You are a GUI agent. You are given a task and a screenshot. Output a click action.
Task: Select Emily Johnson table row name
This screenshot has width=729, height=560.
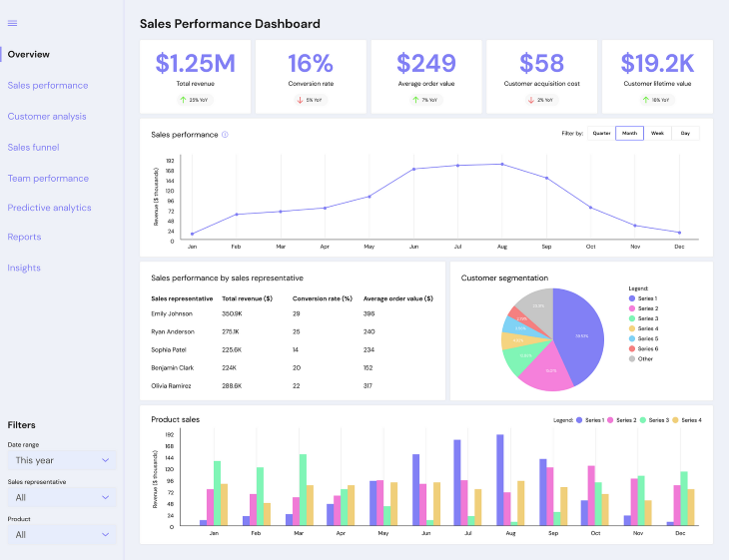172,314
